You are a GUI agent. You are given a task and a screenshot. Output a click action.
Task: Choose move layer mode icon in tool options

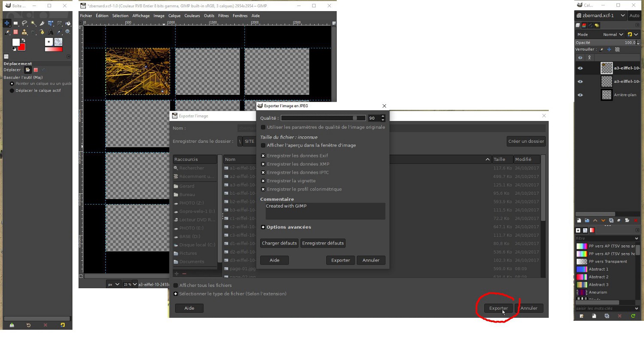28,70
